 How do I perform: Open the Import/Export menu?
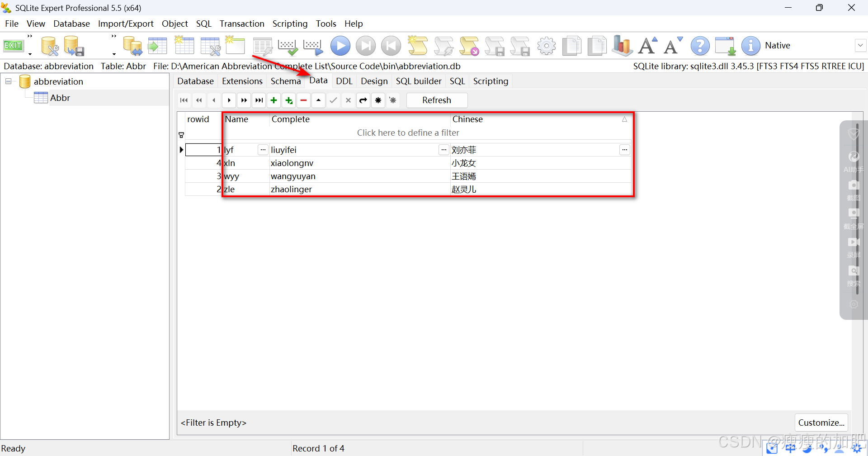pos(125,24)
